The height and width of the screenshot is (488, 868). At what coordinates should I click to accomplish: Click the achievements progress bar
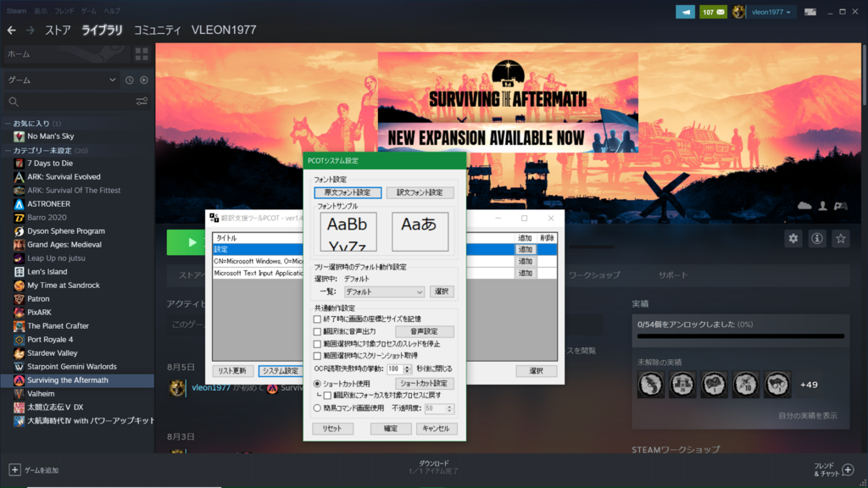(x=741, y=335)
